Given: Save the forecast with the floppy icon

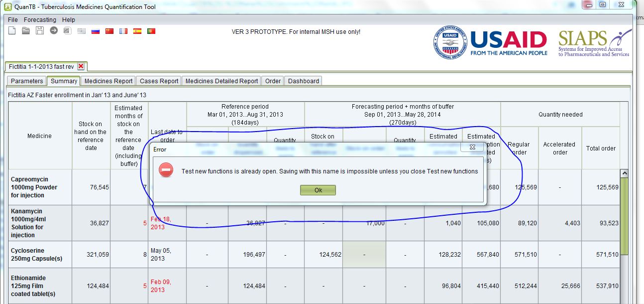Looking at the screenshot, I should [x=40, y=31].
